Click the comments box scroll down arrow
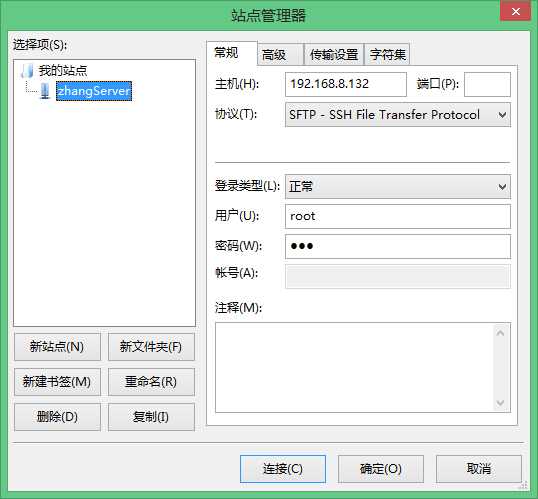 (501, 403)
